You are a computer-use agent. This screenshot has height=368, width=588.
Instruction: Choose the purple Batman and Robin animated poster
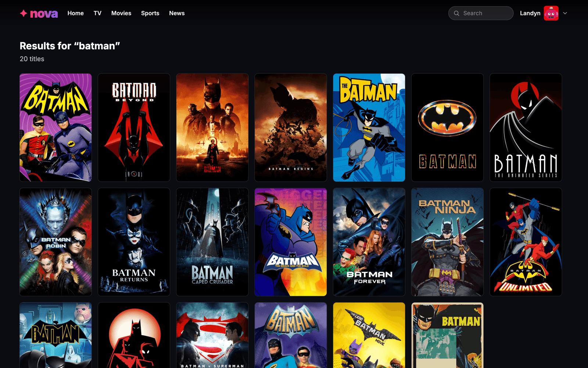click(291, 335)
